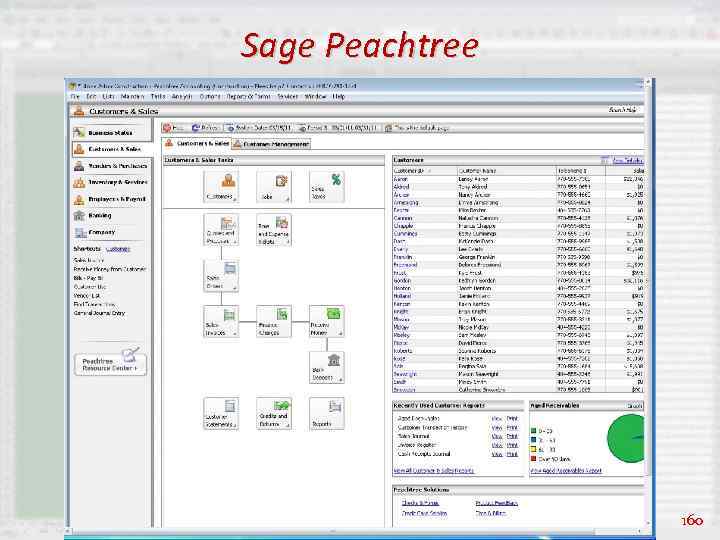Open the Lists menu
Screen dimensions: 720x540
[109, 96]
